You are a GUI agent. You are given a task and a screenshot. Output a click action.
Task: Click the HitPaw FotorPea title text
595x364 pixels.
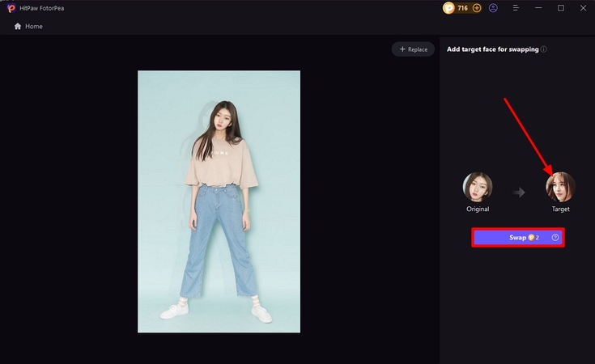[42, 8]
